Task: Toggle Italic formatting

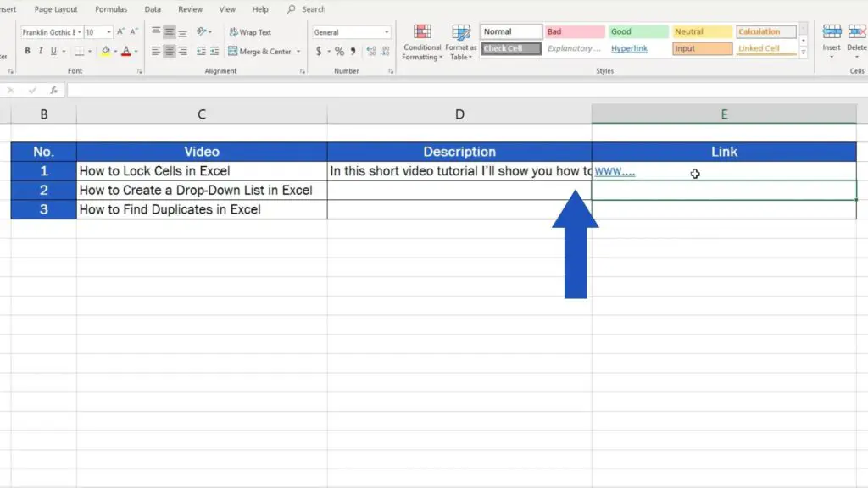Action: [40, 52]
